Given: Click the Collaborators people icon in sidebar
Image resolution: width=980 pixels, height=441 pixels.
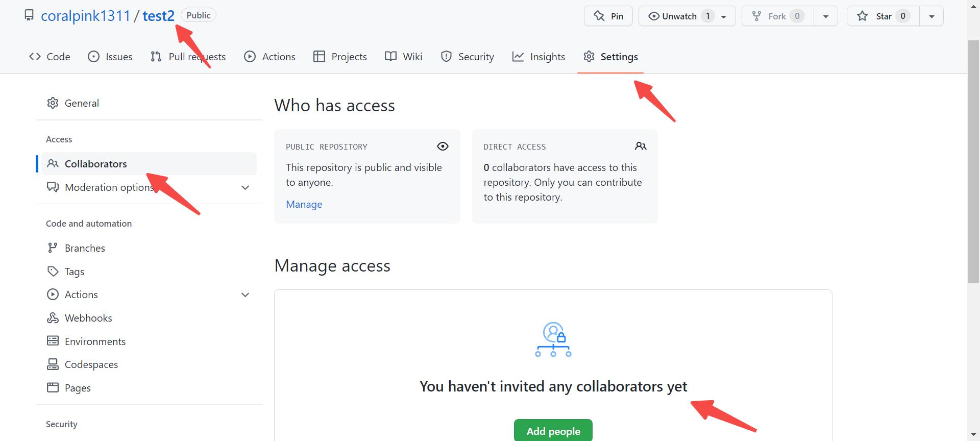Looking at the screenshot, I should (x=53, y=164).
